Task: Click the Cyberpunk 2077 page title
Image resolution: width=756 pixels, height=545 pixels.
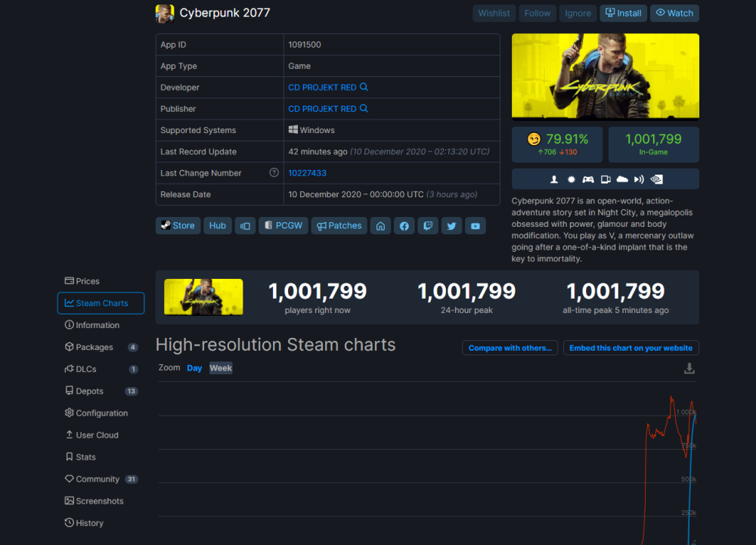Action: pos(225,13)
